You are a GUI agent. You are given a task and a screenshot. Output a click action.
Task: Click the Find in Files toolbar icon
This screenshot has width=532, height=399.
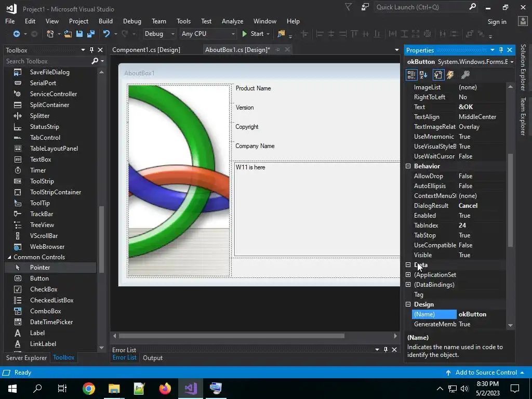[281, 34]
